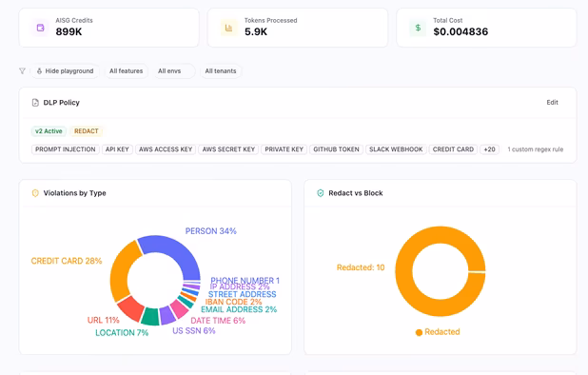Click the DATE TIME 6% label
588x375 pixels.
[218, 321]
